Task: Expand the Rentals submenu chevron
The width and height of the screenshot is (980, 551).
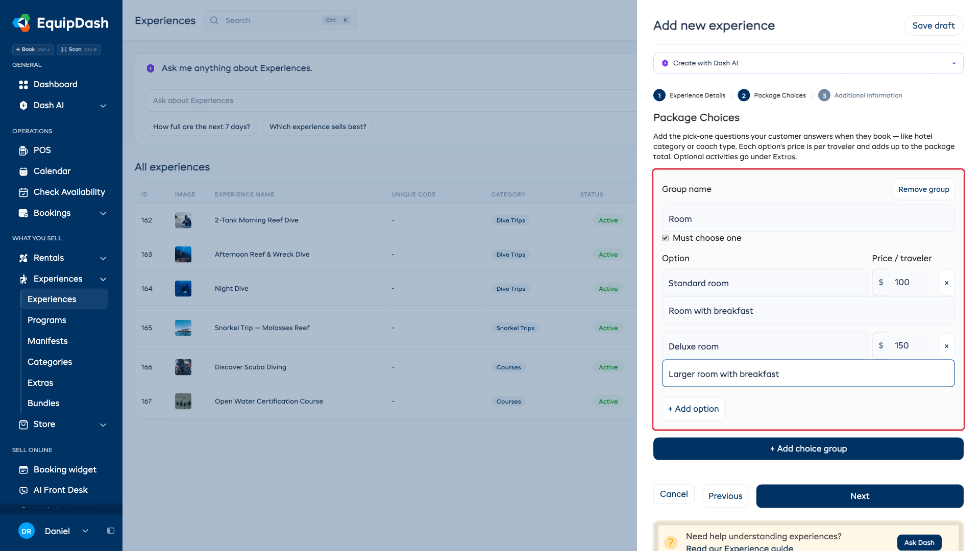Action: coord(103,258)
